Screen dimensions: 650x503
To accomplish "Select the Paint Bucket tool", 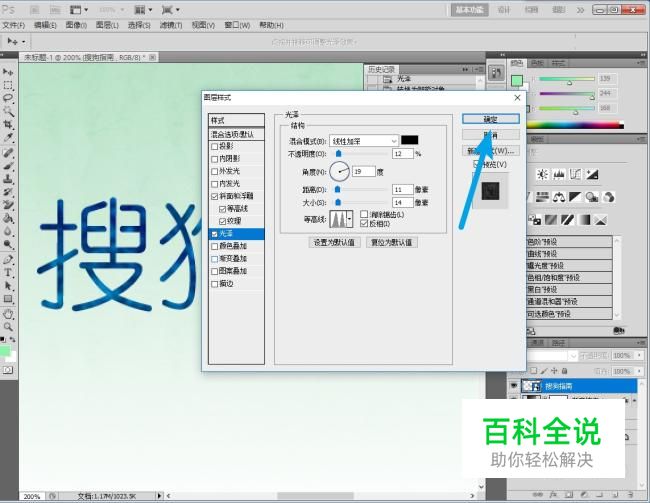I will [x=8, y=218].
